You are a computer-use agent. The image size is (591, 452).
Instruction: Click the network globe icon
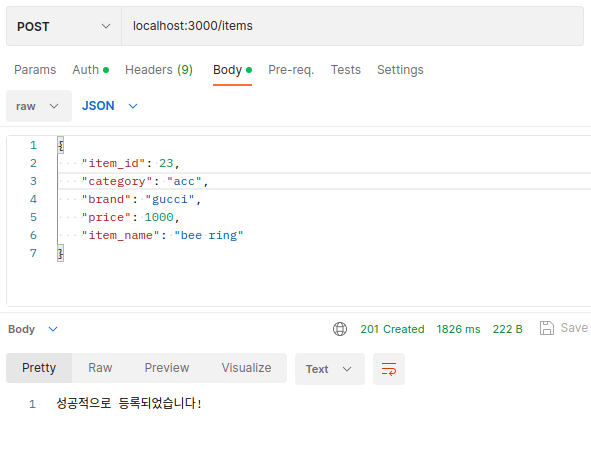[x=340, y=329]
